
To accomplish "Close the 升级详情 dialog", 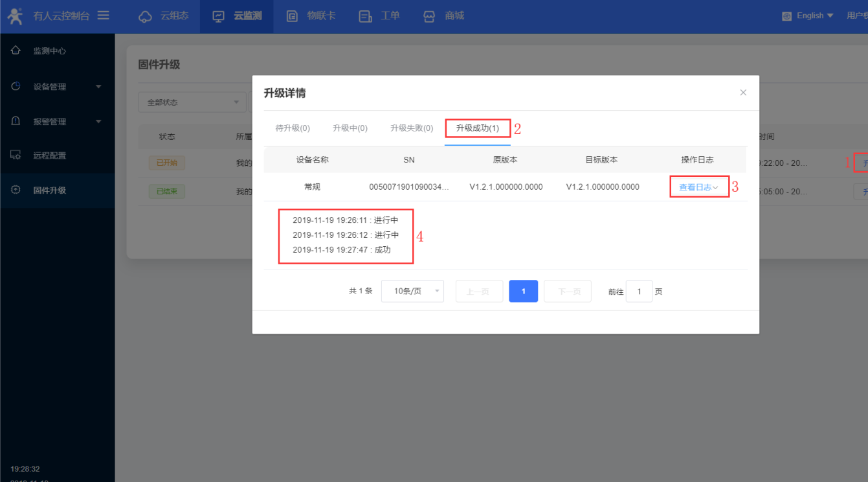I will (743, 93).
